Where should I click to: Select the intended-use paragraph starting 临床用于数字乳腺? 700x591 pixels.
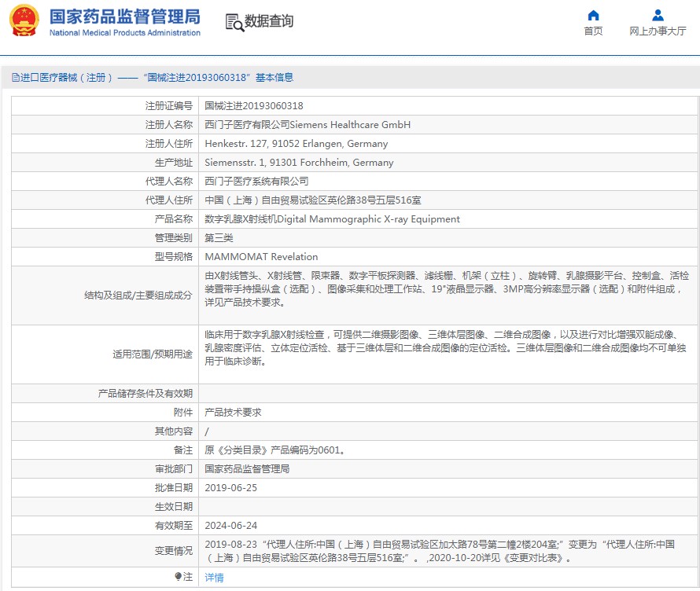point(445,348)
